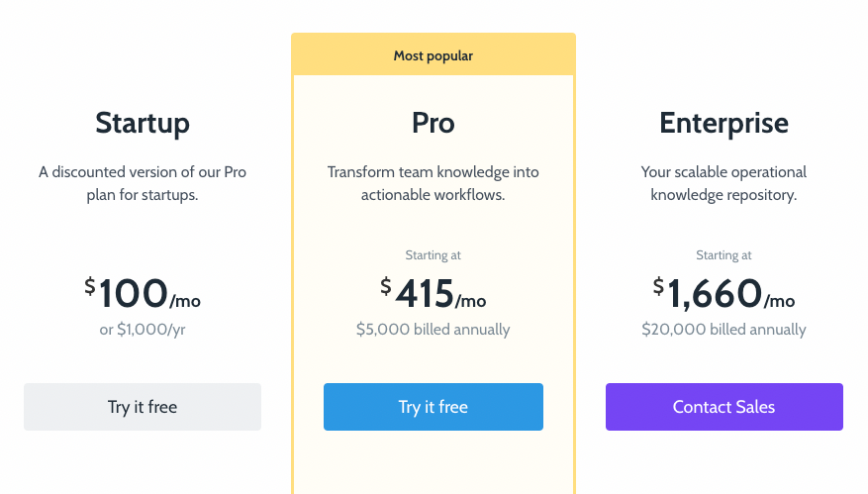This screenshot has width=868, height=494.
Task: Click the dollar sign beside 100
Action: [90, 286]
